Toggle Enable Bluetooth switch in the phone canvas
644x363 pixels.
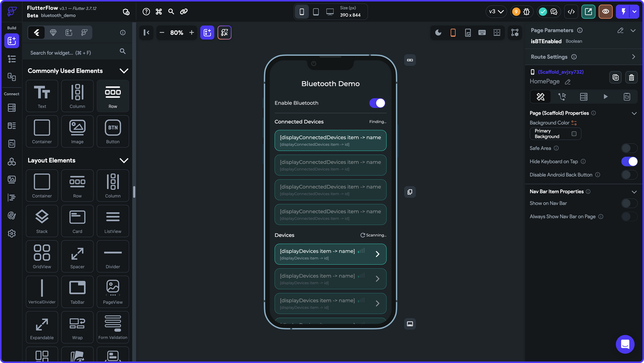[x=377, y=103]
